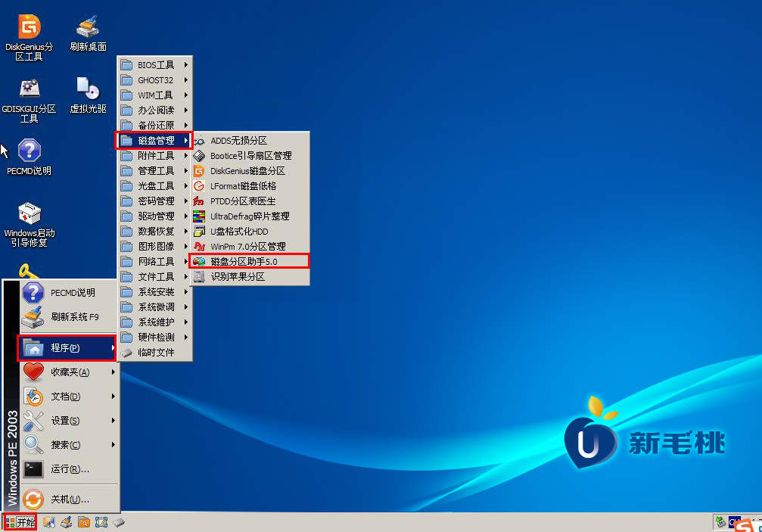Image resolution: width=762 pixels, height=532 pixels.
Task: Open the 系统维护 program folder
Action: click(155, 322)
